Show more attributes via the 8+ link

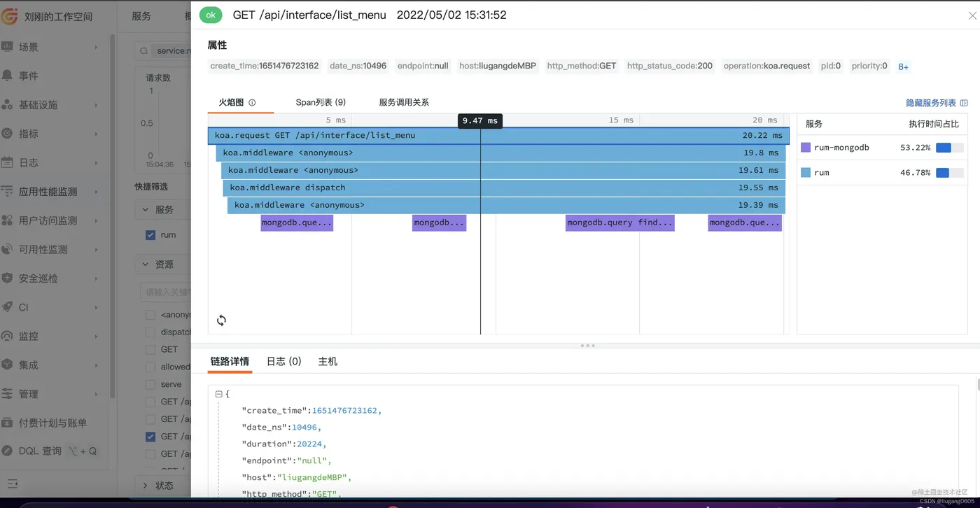click(x=903, y=66)
